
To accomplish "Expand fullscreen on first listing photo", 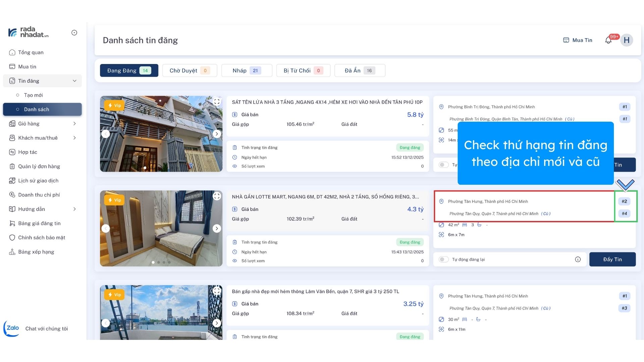I will coord(217,102).
